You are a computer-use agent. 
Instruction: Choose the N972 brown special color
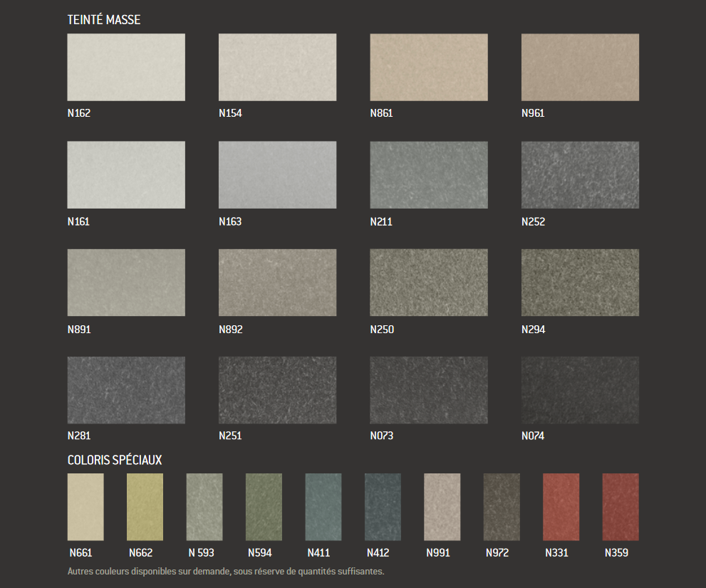(502, 507)
